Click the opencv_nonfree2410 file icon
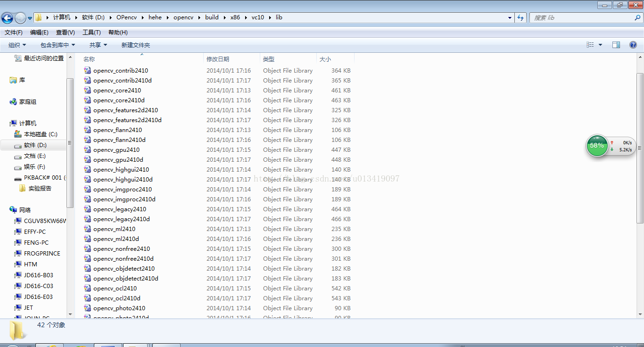Viewport: 644px width, 347px height. click(87, 248)
